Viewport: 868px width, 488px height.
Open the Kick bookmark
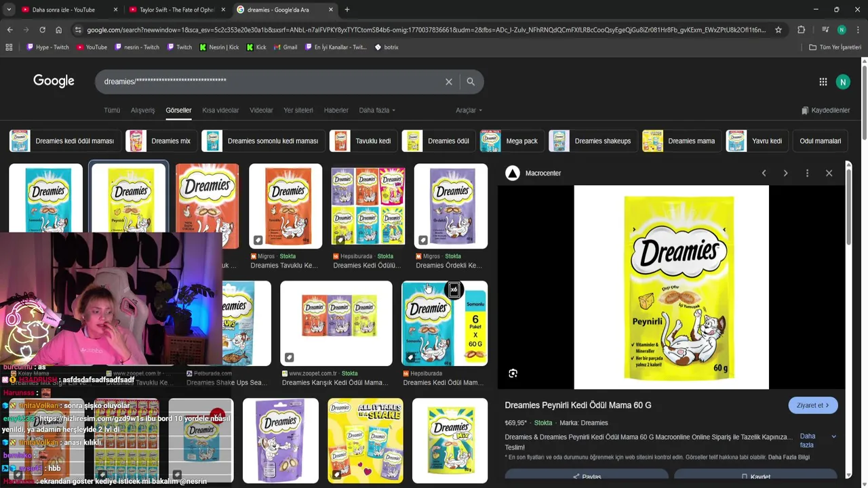click(256, 47)
